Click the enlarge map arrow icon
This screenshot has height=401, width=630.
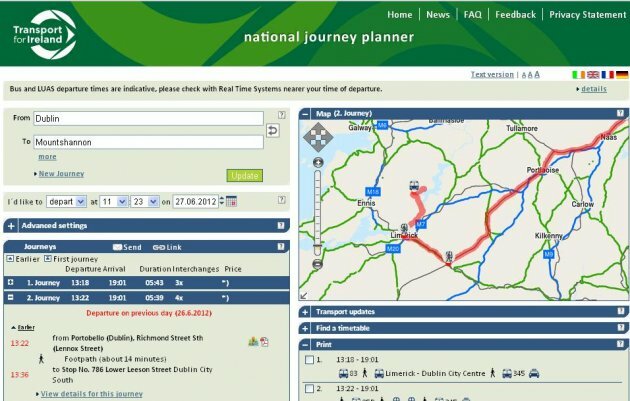point(304,295)
